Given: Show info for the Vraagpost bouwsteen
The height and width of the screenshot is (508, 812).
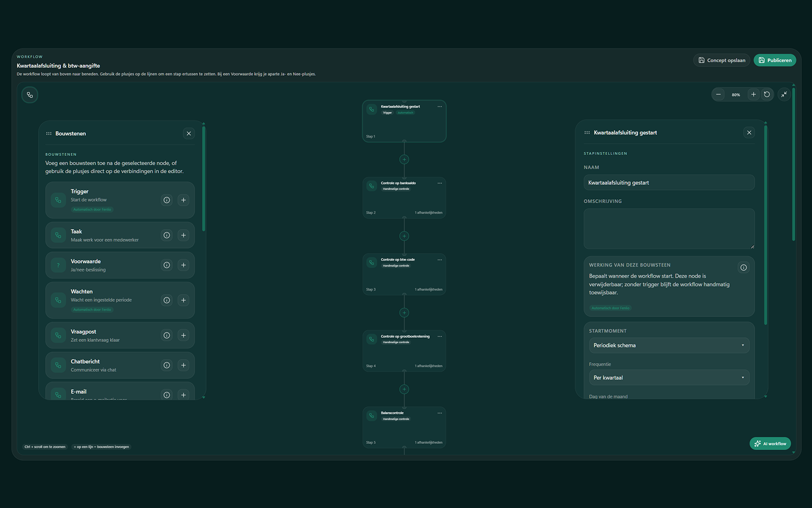Looking at the screenshot, I should (x=166, y=335).
